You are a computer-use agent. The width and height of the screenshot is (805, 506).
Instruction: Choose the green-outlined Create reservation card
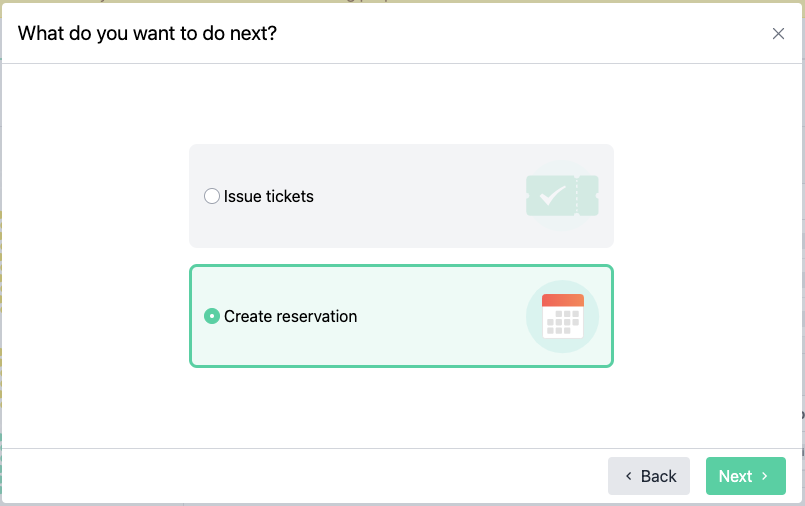pos(401,316)
